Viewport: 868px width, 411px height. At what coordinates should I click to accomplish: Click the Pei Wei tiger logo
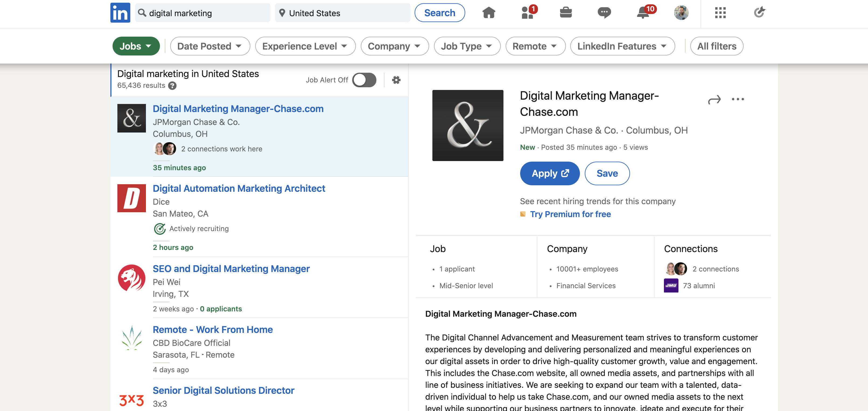click(x=131, y=278)
